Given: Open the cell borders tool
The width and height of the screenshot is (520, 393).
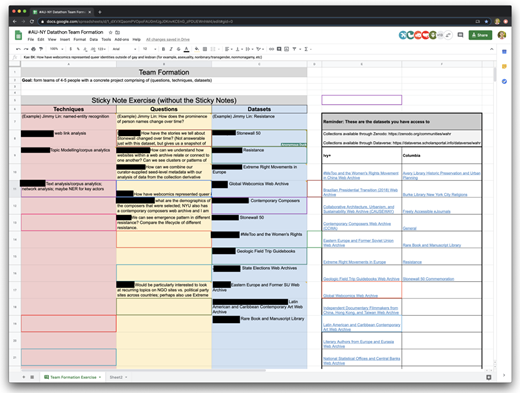Looking at the screenshot, I should click(205, 49).
